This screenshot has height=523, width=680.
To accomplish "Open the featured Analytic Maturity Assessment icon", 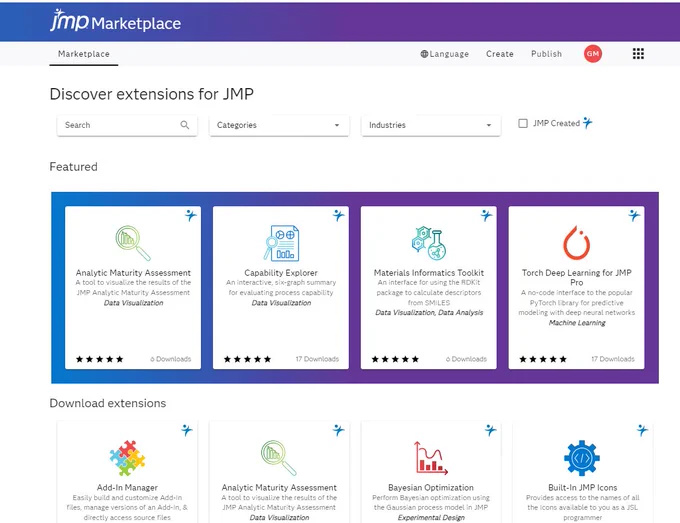I will (133, 242).
